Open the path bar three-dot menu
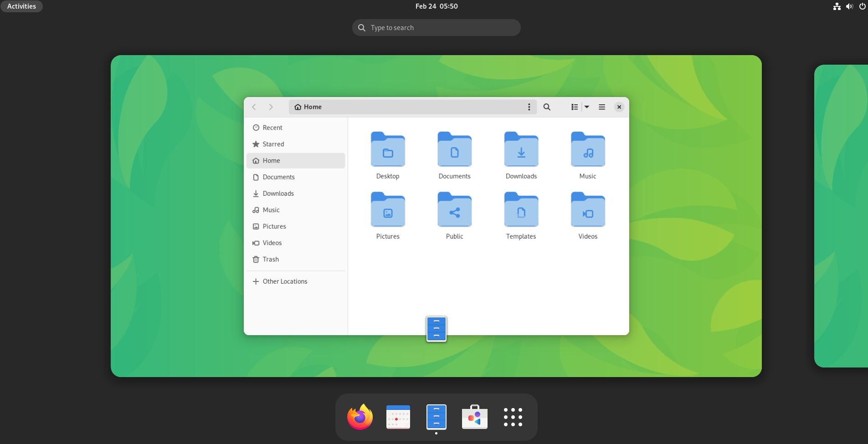The image size is (868, 444). pyautogui.click(x=529, y=107)
